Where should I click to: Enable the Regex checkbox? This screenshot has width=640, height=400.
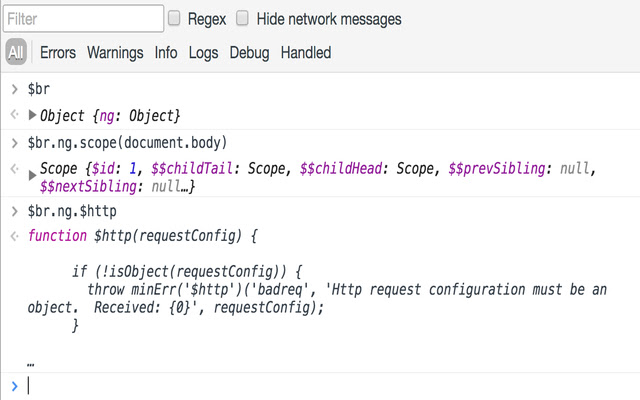(175, 18)
